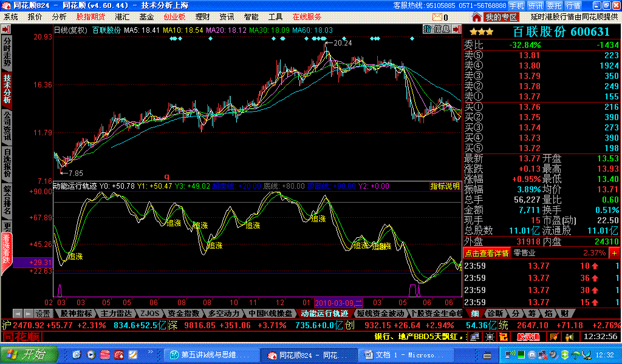Click the 我的专区 button
The width and height of the screenshot is (622, 364).
[502, 17]
